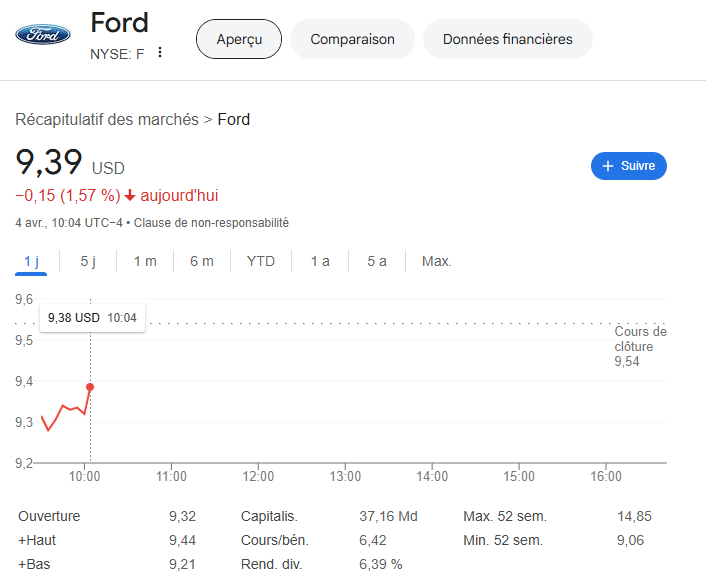This screenshot has width=706, height=585.
Task: Click the 9,44 high value
Action: click(x=182, y=540)
